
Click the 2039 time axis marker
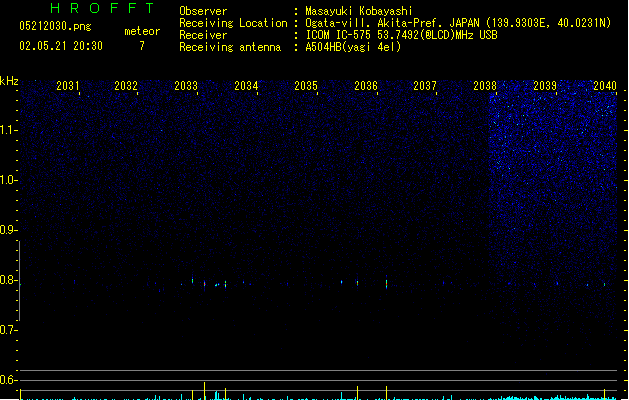545,86
